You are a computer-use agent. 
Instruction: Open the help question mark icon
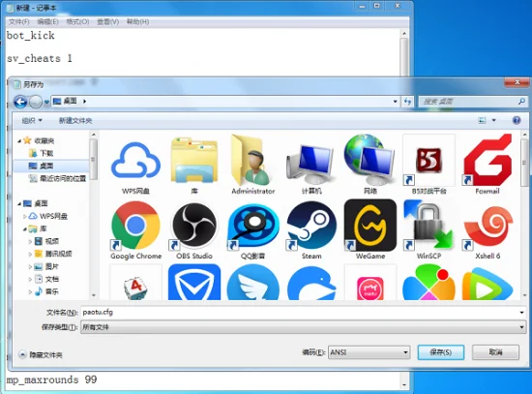click(517, 120)
